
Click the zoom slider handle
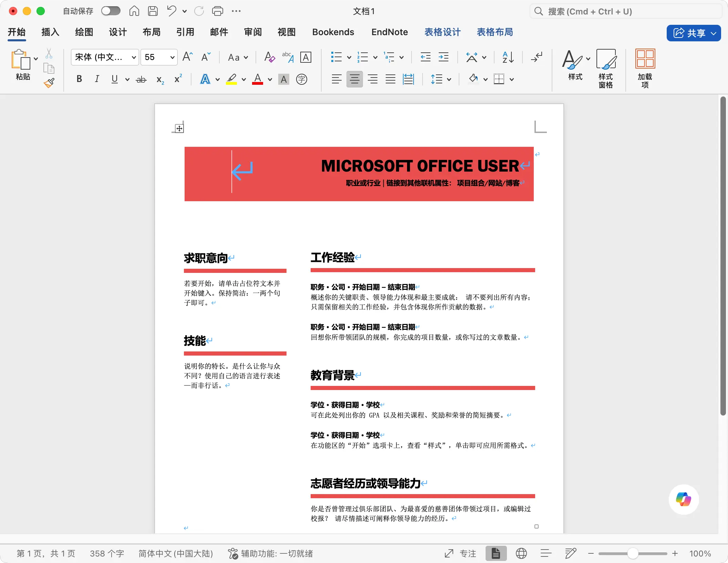click(632, 553)
